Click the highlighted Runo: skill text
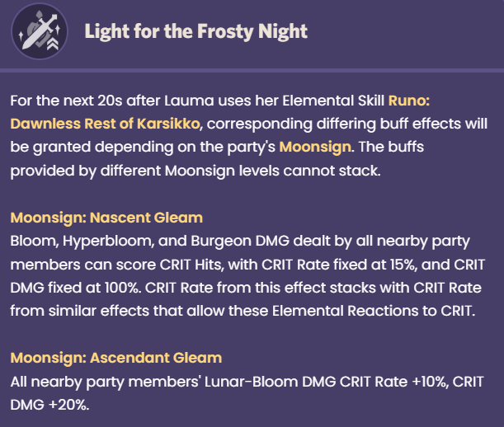 (409, 101)
